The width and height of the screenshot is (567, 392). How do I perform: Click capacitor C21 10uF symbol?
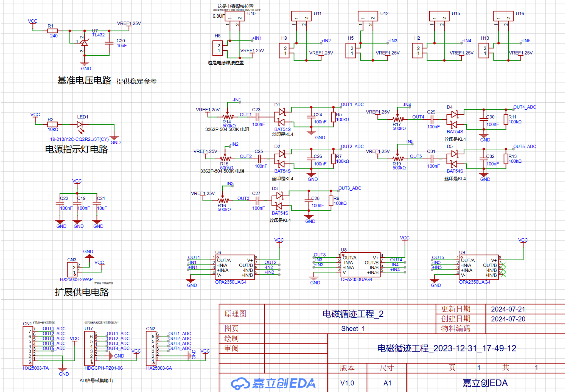click(x=97, y=203)
